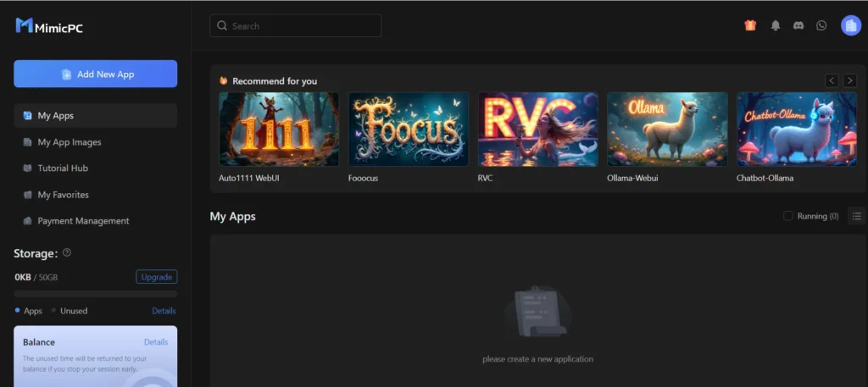Open the storage Details link

[x=164, y=311]
